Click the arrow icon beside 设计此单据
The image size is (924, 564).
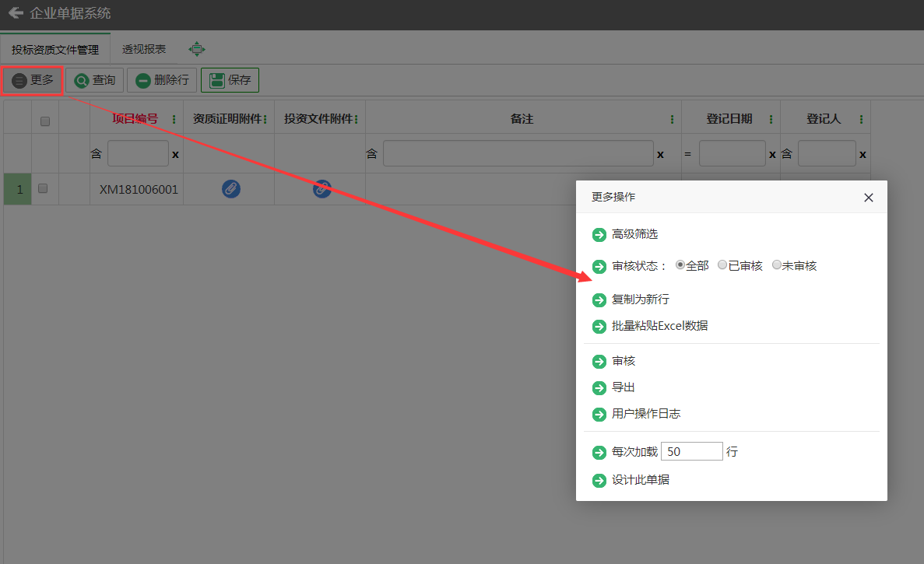tap(599, 481)
